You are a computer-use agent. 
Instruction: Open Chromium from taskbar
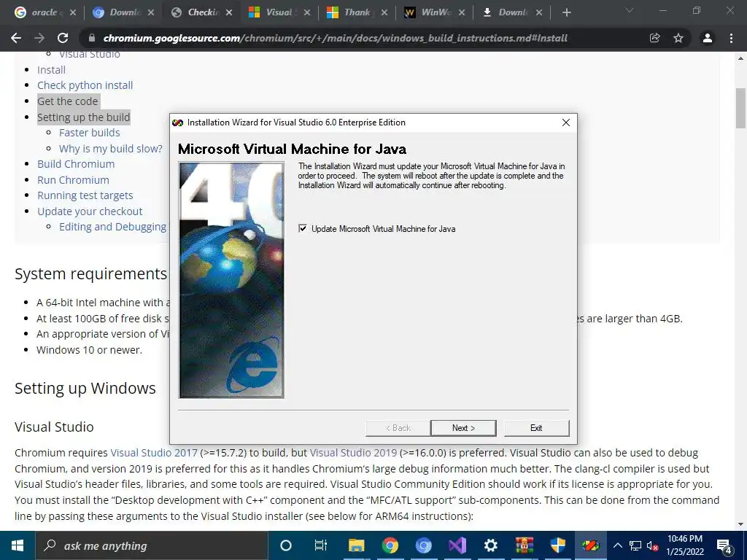click(423, 545)
